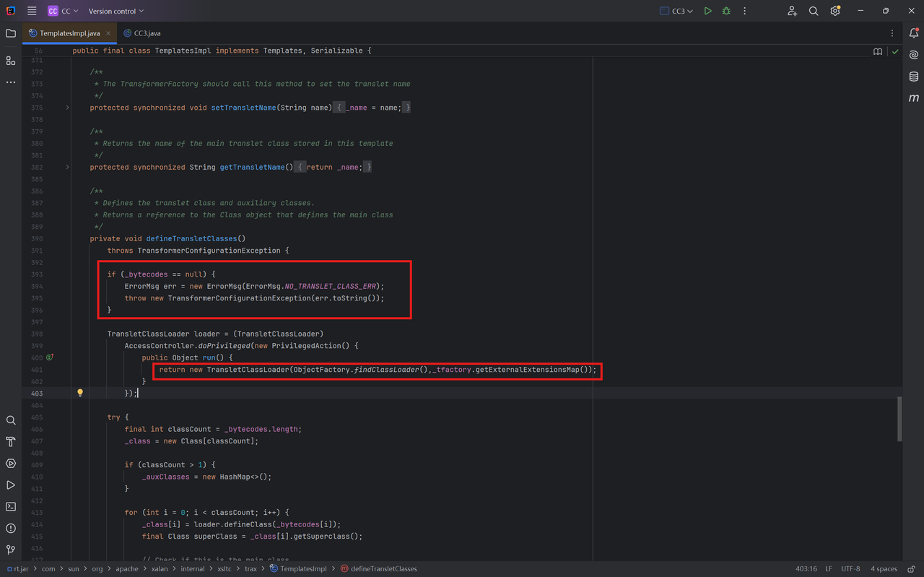The height and width of the screenshot is (577, 924).
Task: Run CC3 with the green play button
Action: coord(707,11)
